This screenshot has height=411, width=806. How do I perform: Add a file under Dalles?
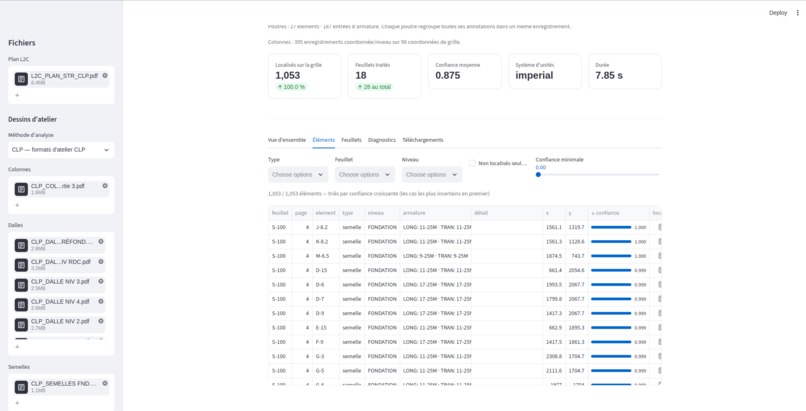coord(17,347)
